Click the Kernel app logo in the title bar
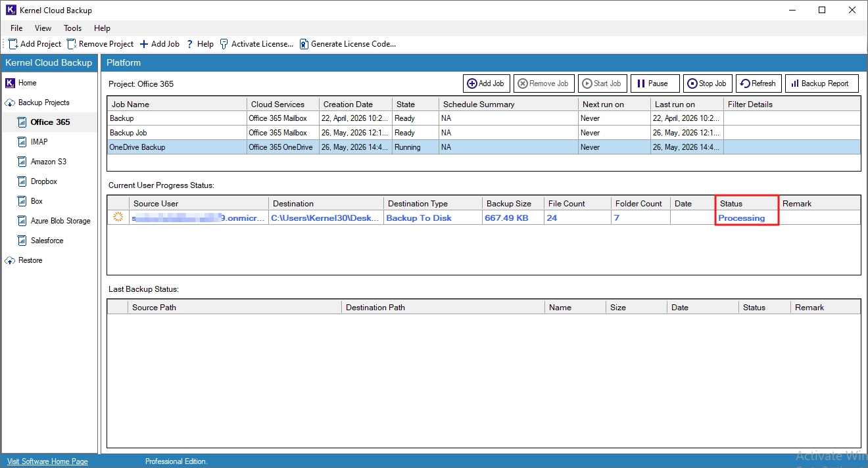 [x=10, y=10]
